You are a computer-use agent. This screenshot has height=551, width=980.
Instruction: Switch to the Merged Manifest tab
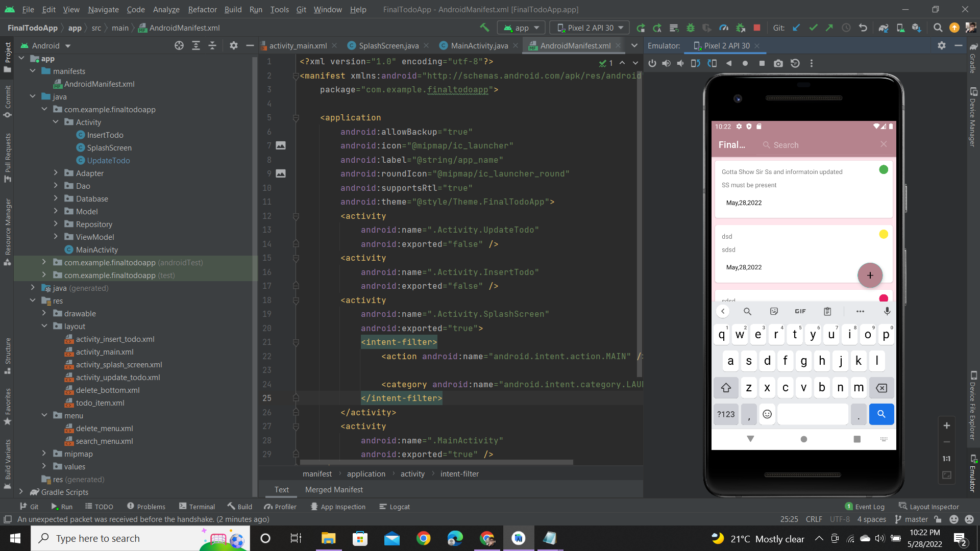pyautogui.click(x=334, y=490)
